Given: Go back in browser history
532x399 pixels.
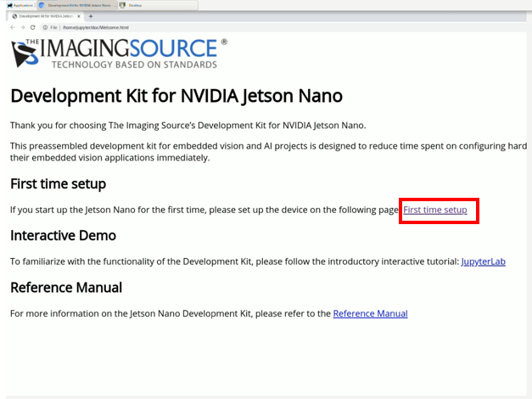Looking at the screenshot, I should coord(13,27).
